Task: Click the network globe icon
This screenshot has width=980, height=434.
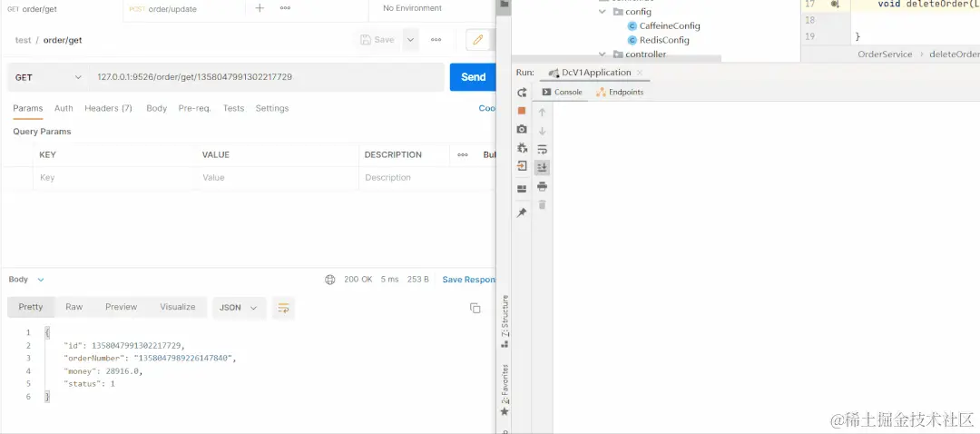Action: [x=330, y=280]
